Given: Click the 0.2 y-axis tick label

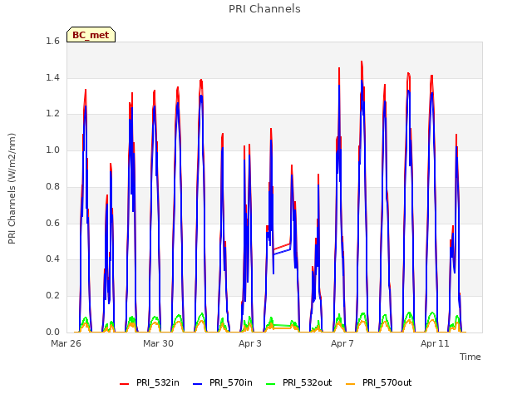Looking at the screenshot, I should tap(52, 296).
